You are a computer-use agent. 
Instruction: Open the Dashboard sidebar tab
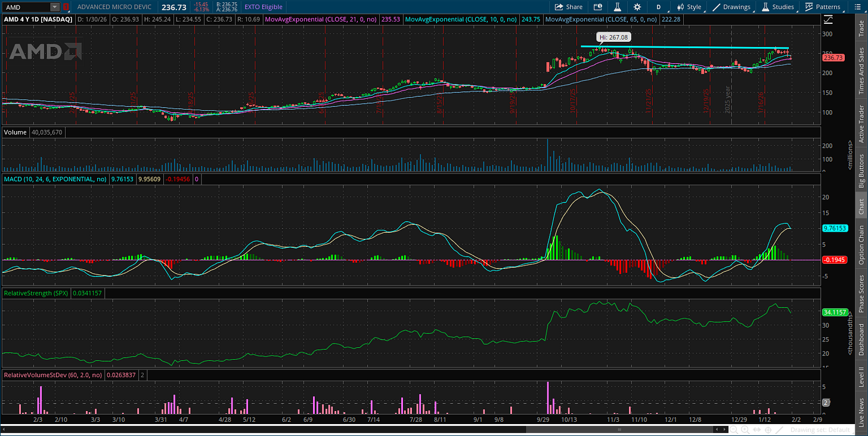pos(861,340)
